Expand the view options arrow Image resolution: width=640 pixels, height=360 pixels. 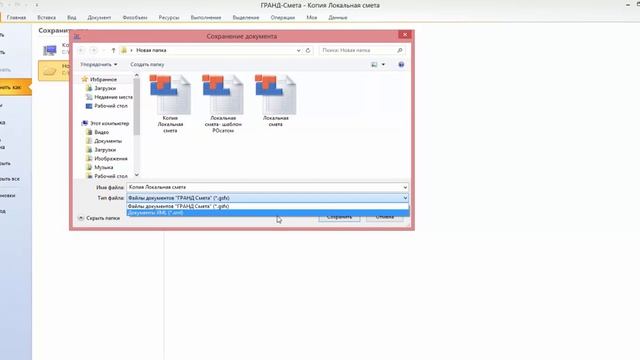383,64
